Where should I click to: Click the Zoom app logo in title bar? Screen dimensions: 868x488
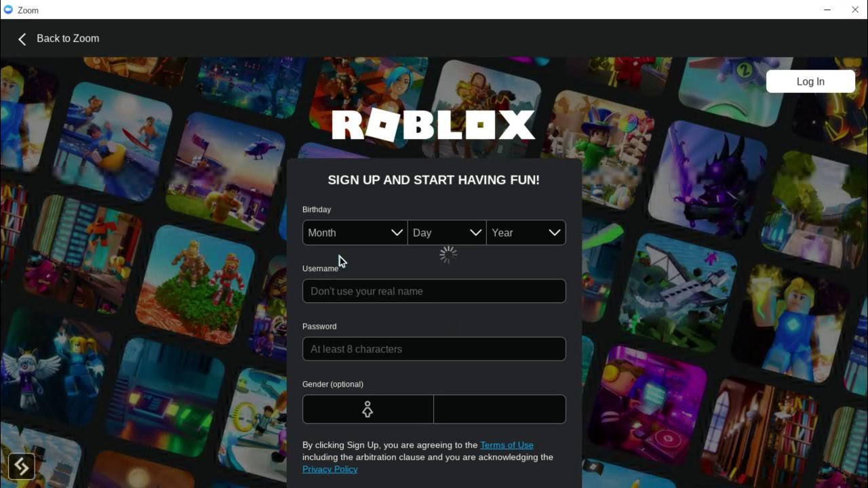pos(8,9)
